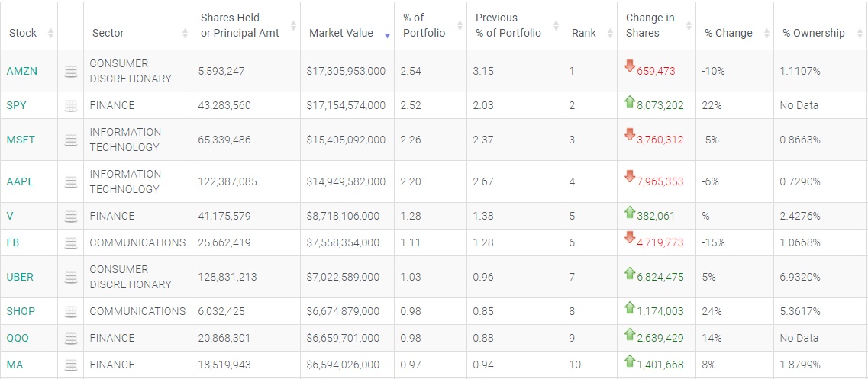The image size is (868, 379).
Task: Open the grid icon next to SHOP
Action: [x=71, y=312]
